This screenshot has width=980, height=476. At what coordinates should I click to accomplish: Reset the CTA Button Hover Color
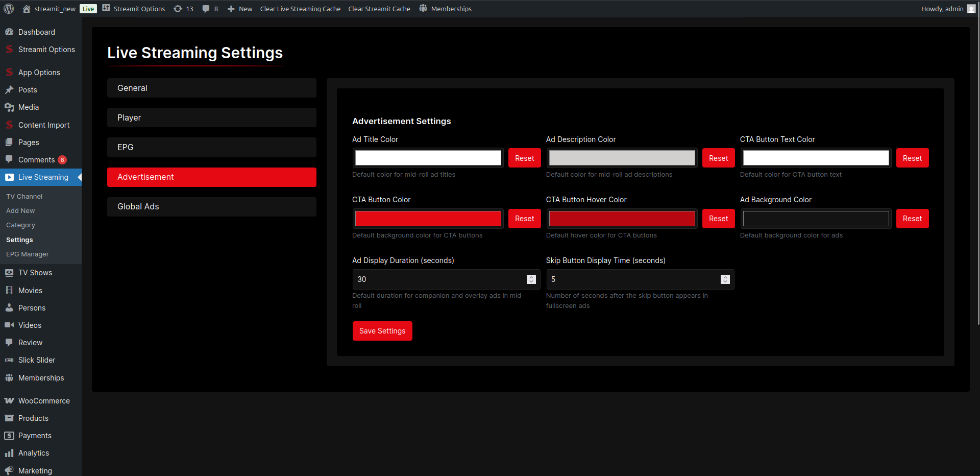(718, 218)
